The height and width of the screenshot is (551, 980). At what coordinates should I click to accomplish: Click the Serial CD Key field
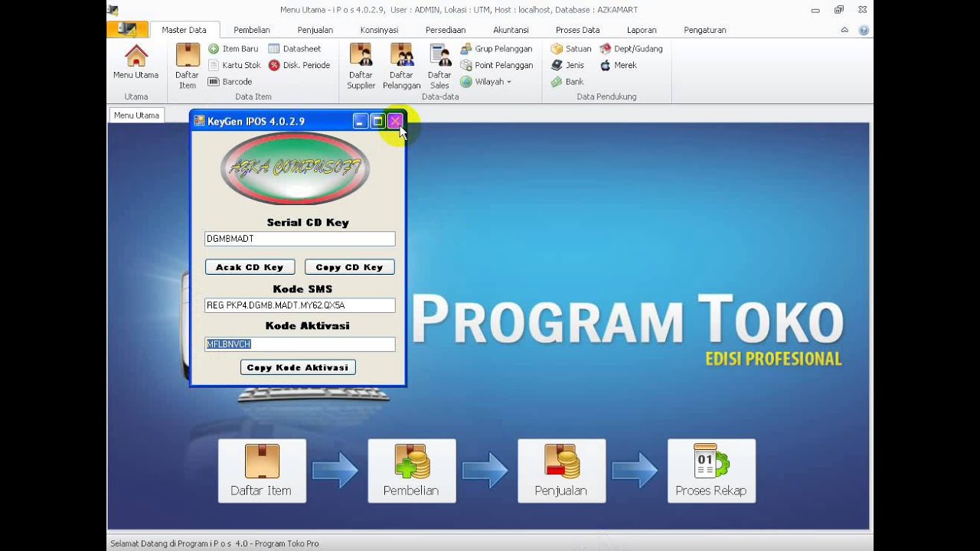(x=300, y=239)
